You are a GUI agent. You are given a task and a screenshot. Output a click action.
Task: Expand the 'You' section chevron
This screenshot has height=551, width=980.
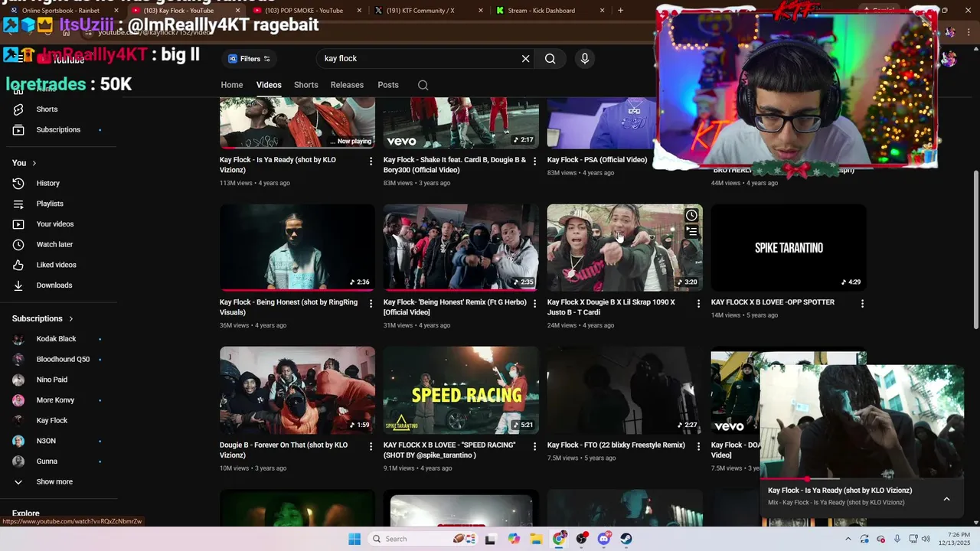click(x=34, y=163)
